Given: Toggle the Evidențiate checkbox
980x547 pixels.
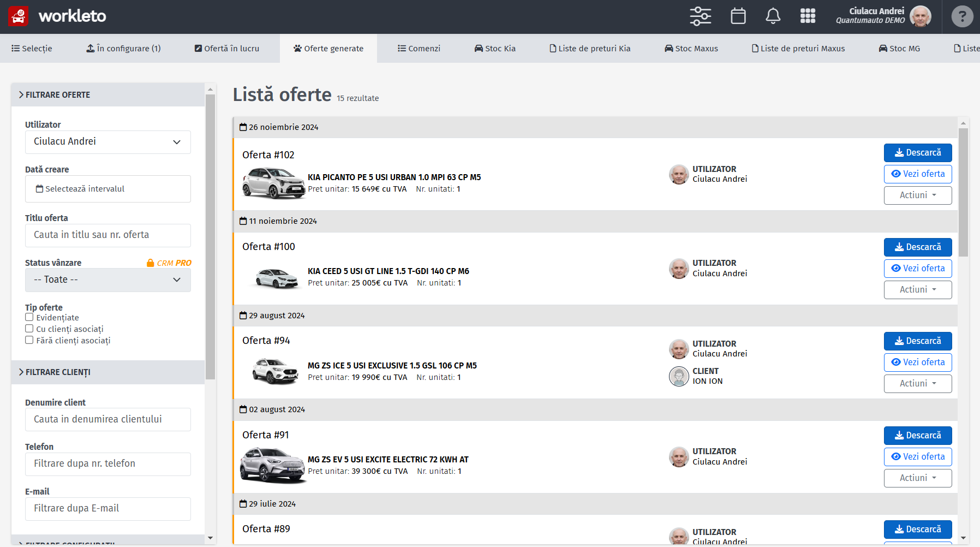Looking at the screenshot, I should click(x=29, y=317).
